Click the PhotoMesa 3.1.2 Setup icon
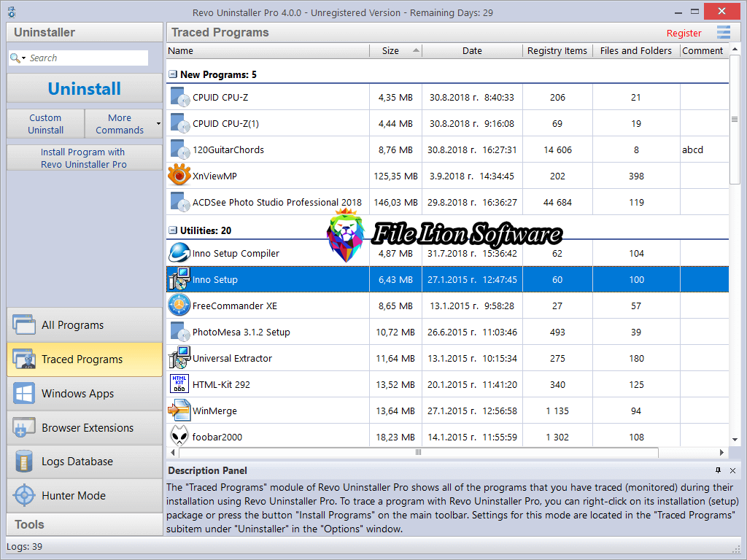Screen dimensions: 747x560 (179, 332)
